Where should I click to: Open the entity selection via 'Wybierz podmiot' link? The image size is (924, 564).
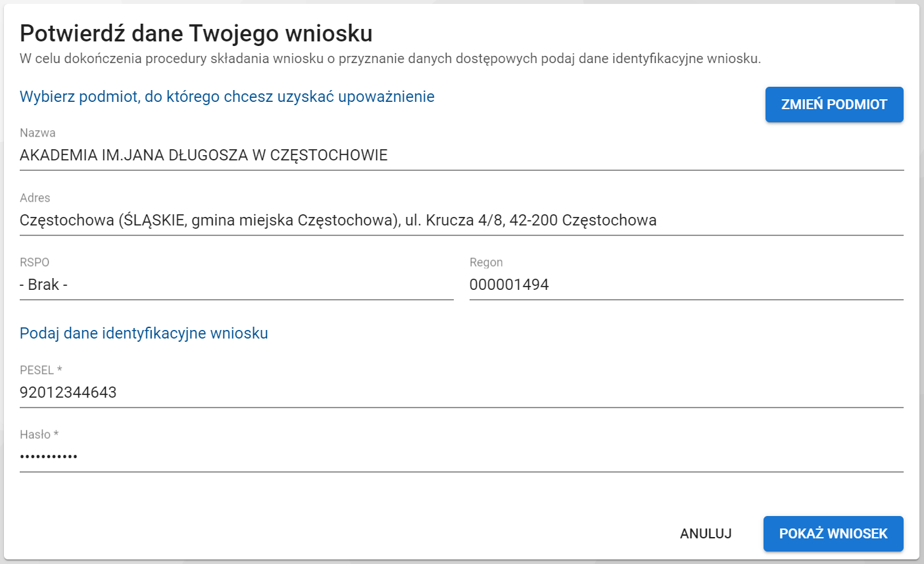[226, 96]
